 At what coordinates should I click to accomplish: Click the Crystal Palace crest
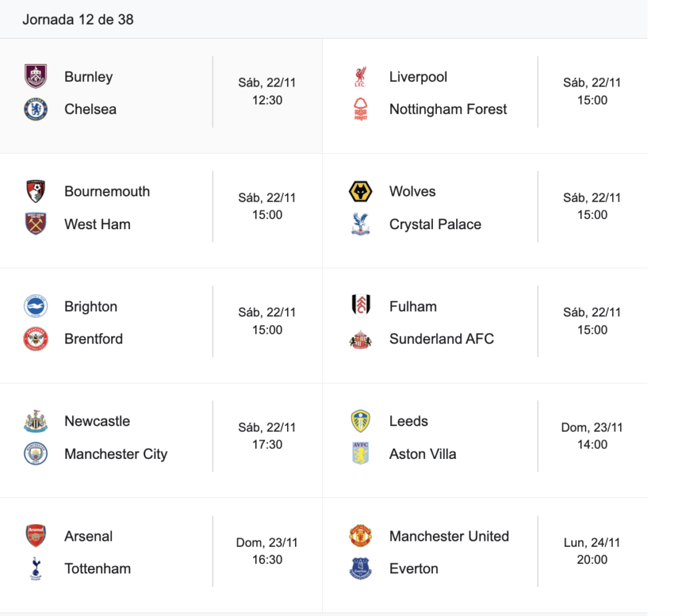tap(361, 224)
